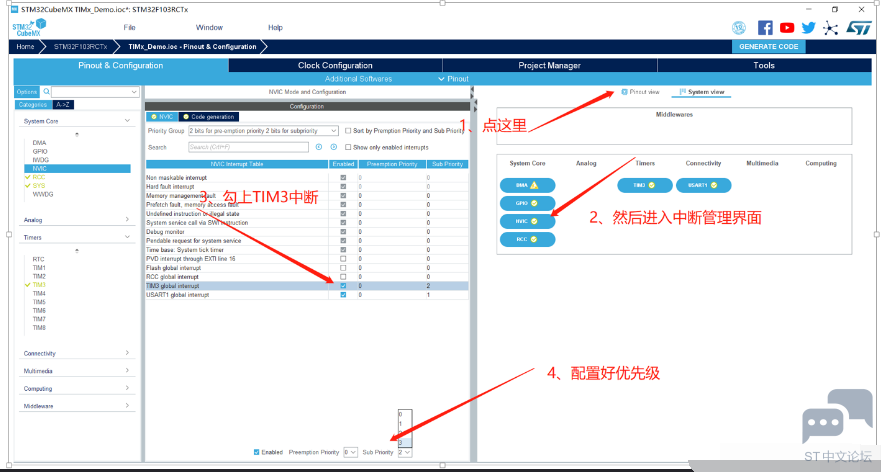
Task: Expand the Multimedia category
Action: [x=128, y=370]
